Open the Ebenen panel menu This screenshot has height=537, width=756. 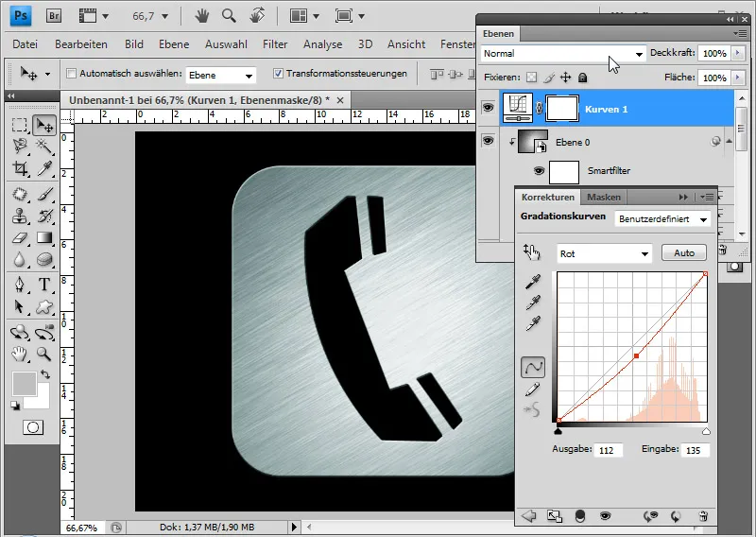point(739,33)
